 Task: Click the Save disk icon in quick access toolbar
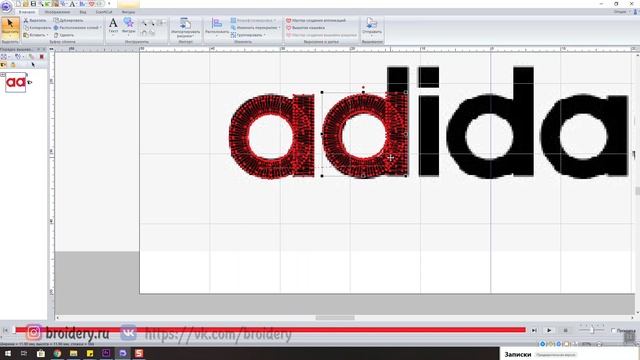pos(33,4)
